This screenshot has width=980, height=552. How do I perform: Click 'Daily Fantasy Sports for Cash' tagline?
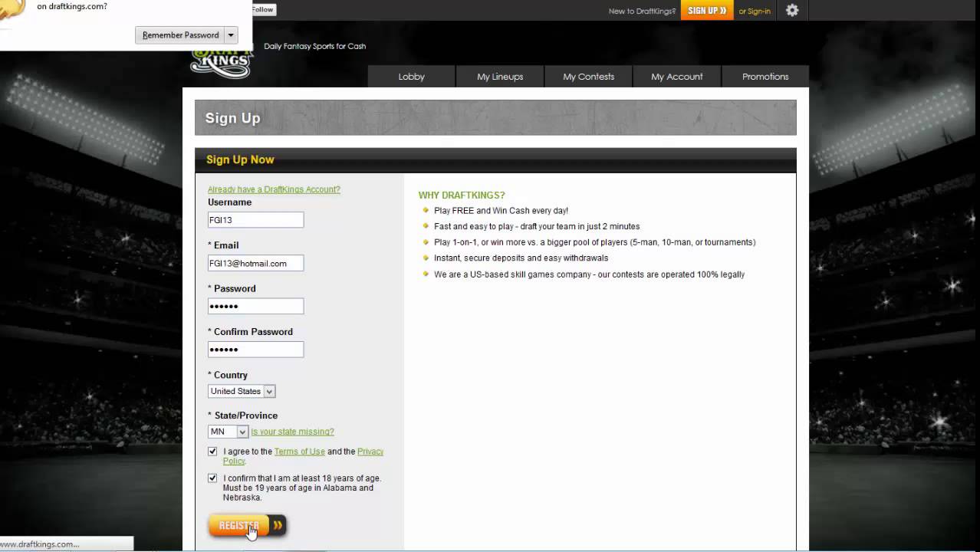pyautogui.click(x=315, y=46)
